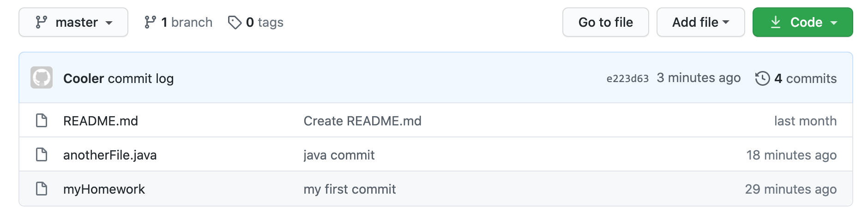Open the README.md file
Screen dimensions: 868x213
coord(101,121)
